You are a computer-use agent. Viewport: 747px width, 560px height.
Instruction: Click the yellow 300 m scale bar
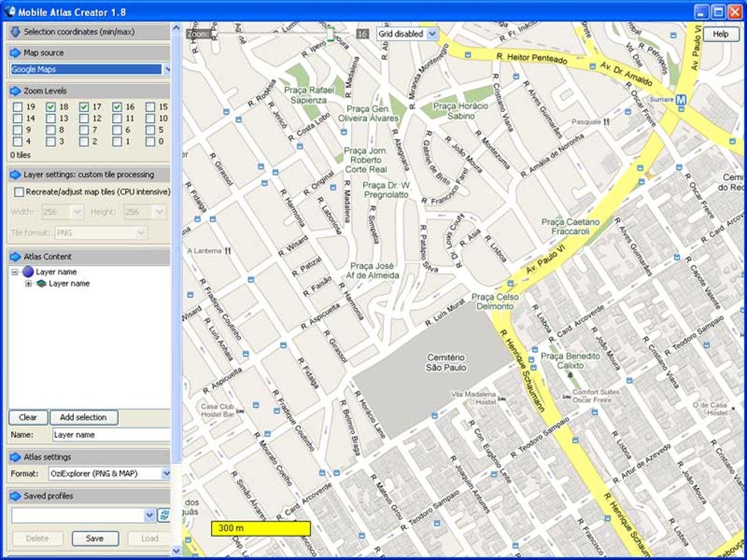point(261,528)
